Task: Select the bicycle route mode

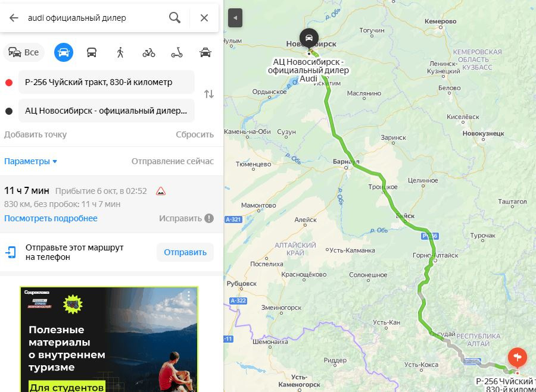Action: point(149,52)
